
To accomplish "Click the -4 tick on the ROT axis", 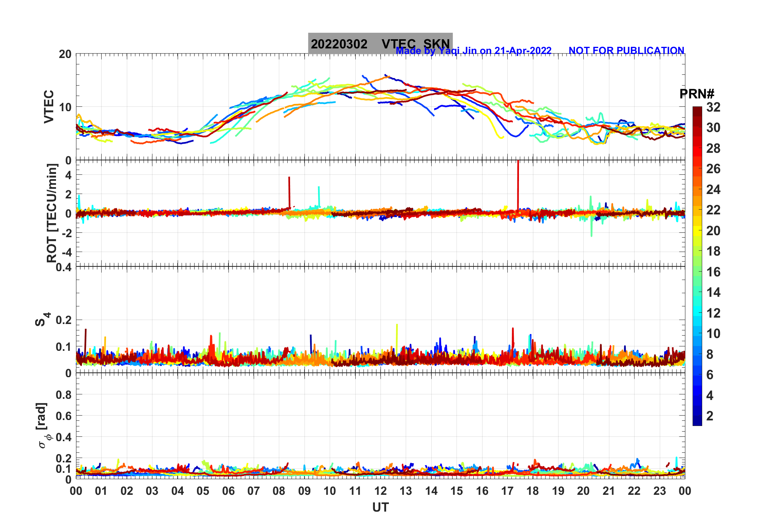I will [66, 252].
